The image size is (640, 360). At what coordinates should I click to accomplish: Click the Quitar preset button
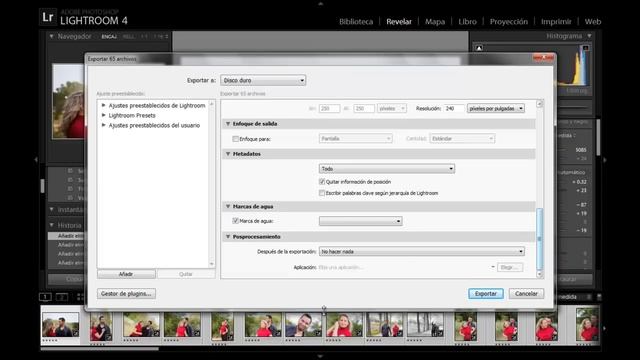186,274
